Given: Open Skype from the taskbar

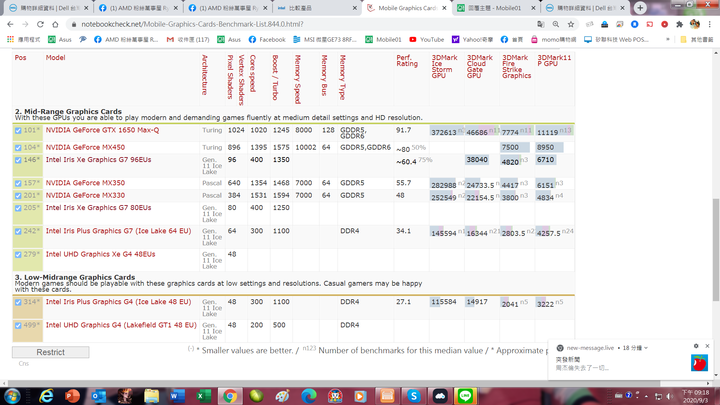Looking at the screenshot, I should [414, 396].
